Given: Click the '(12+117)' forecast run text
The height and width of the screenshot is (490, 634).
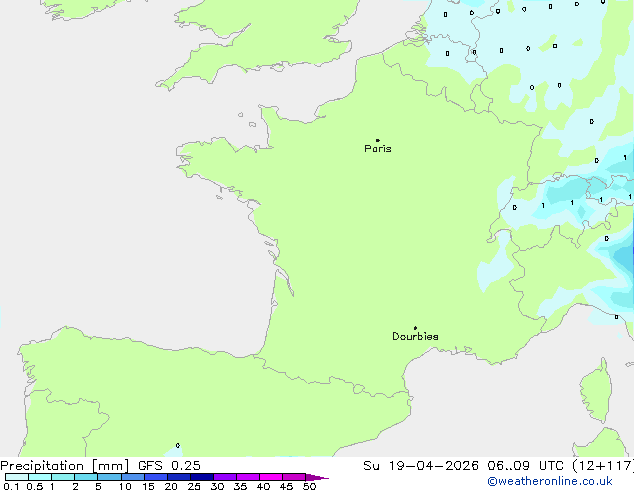Looking at the screenshot, I should pyautogui.click(x=603, y=466).
